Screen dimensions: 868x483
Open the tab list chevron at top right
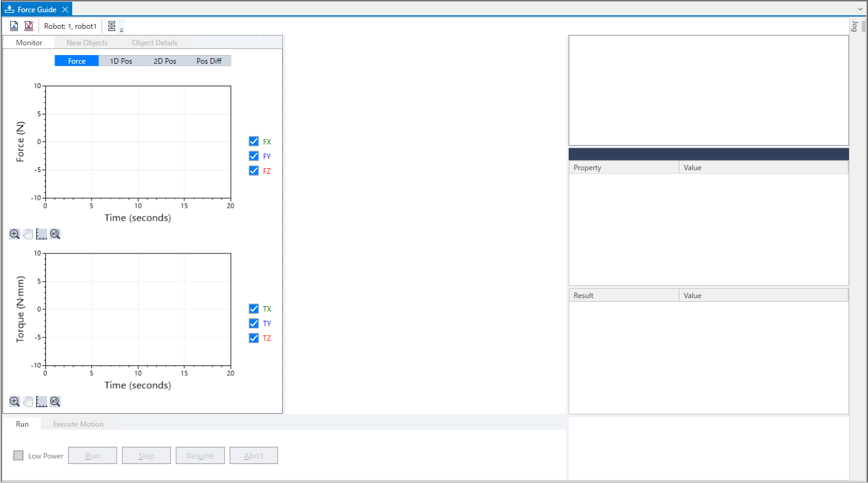tap(860, 9)
